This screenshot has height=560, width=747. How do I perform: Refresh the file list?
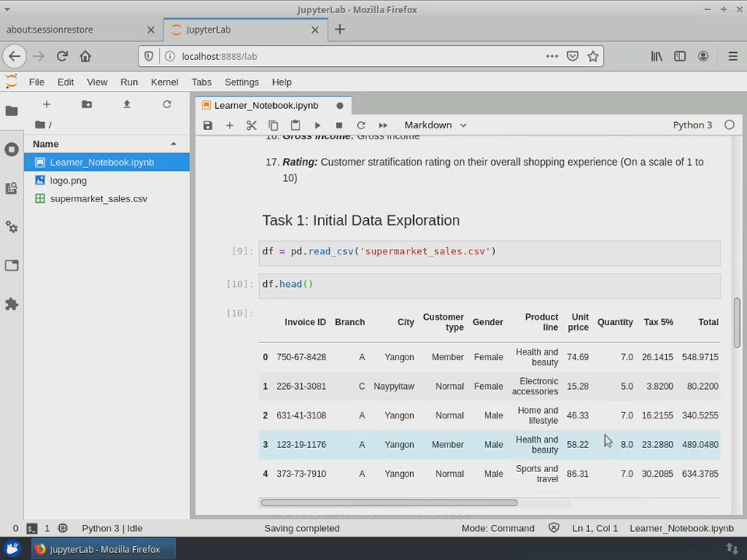click(167, 104)
